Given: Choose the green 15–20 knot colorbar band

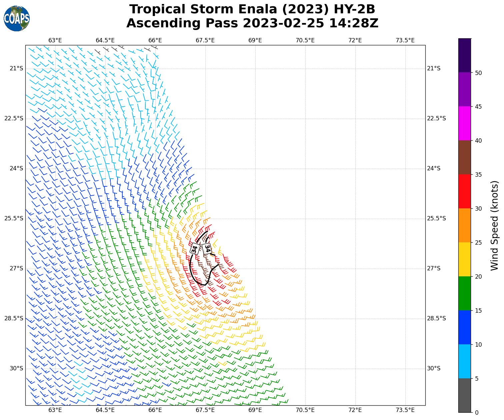Looking at the screenshot, I should pyautogui.click(x=465, y=293).
